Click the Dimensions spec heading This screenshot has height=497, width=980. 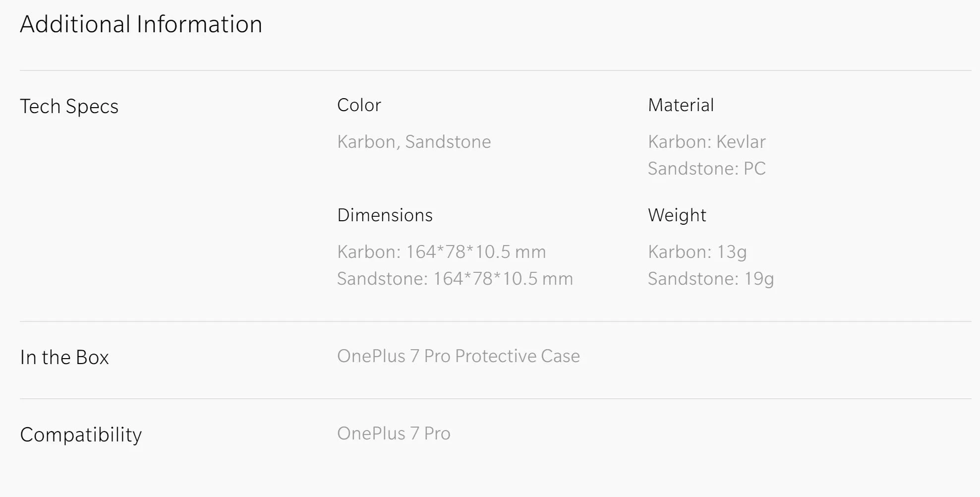[x=385, y=215]
